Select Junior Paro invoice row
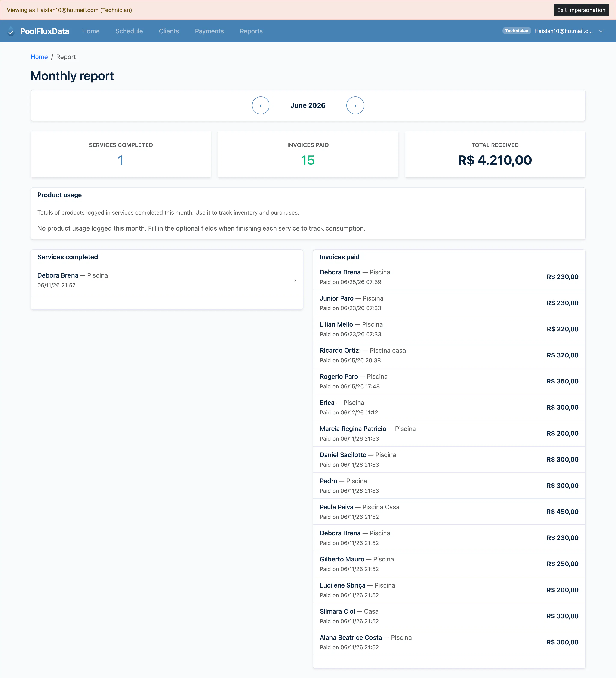The width and height of the screenshot is (616, 678). click(x=449, y=303)
